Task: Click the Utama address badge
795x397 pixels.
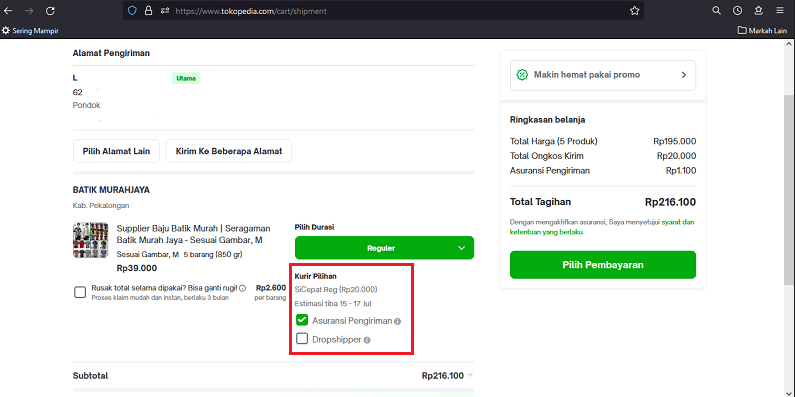Action: tap(186, 79)
